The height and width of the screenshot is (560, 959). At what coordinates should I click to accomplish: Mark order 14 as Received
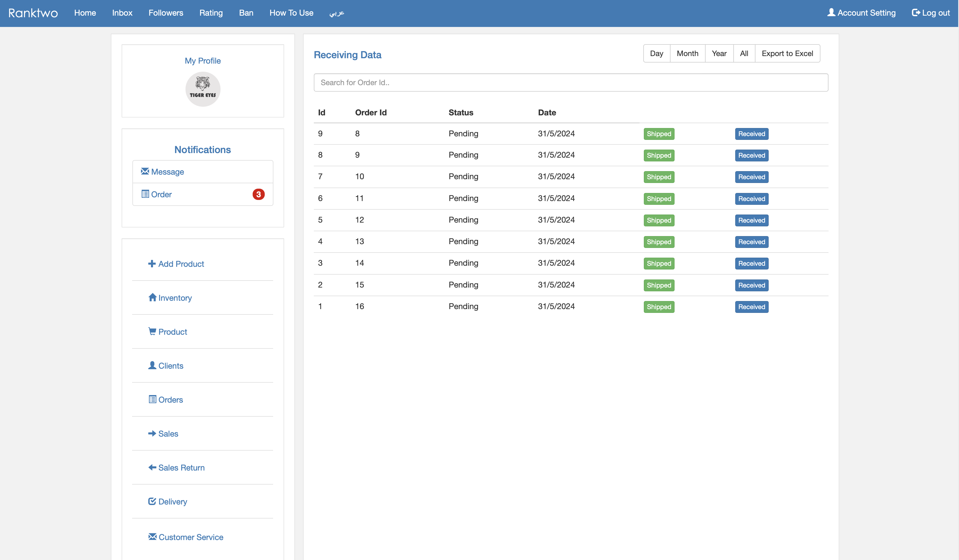click(x=752, y=264)
